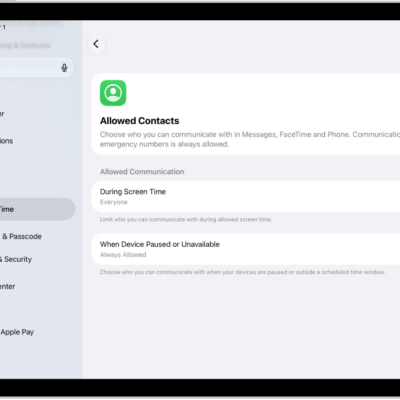
Task: Tap the green Allowed Contacts icon
Action: [x=113, y=93]
